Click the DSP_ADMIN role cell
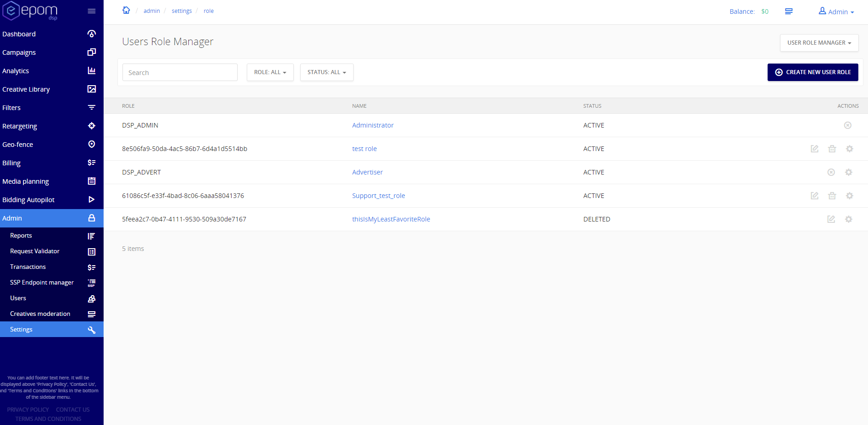 click(x=140, y=125)
